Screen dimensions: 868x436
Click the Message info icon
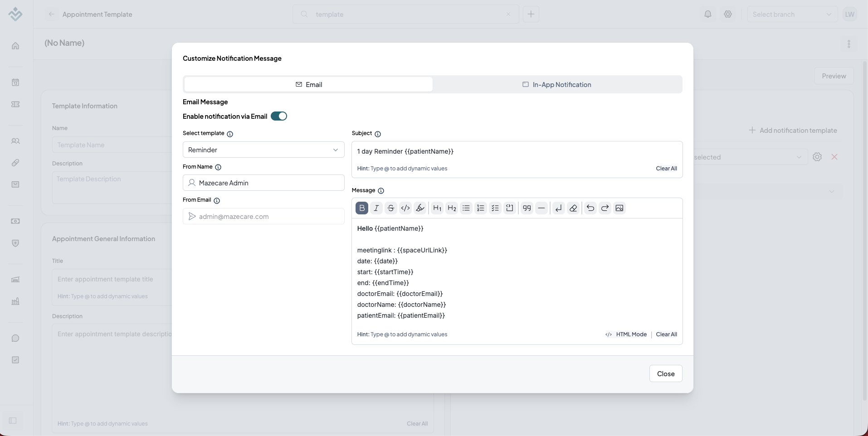pyautogui.click(x=381, y=191)
